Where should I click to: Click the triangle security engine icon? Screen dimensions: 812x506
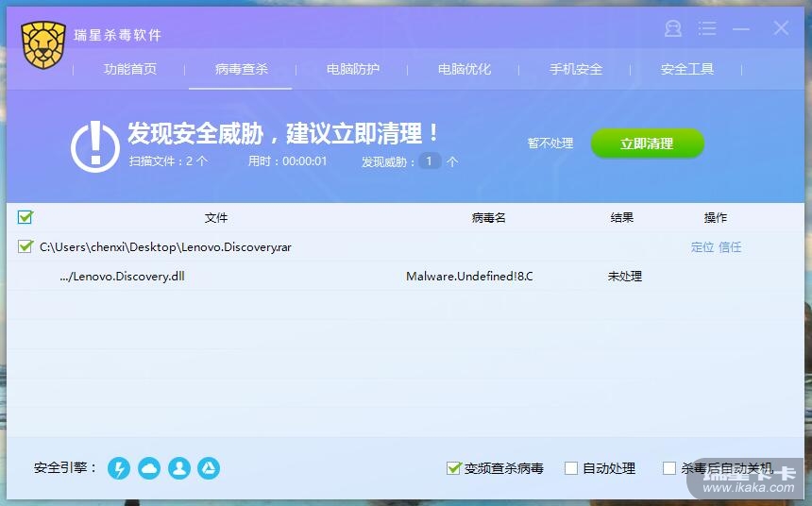[x=209, y=468]
